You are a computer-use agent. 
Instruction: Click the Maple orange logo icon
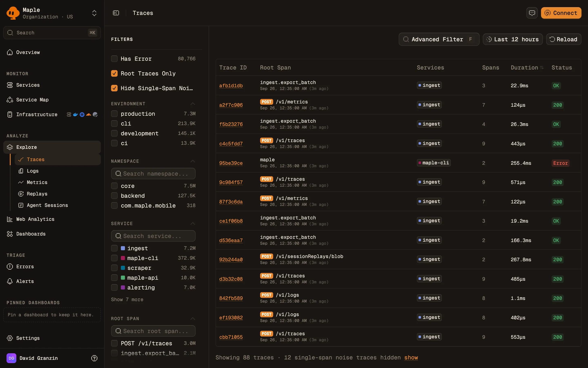pos(13,13)
